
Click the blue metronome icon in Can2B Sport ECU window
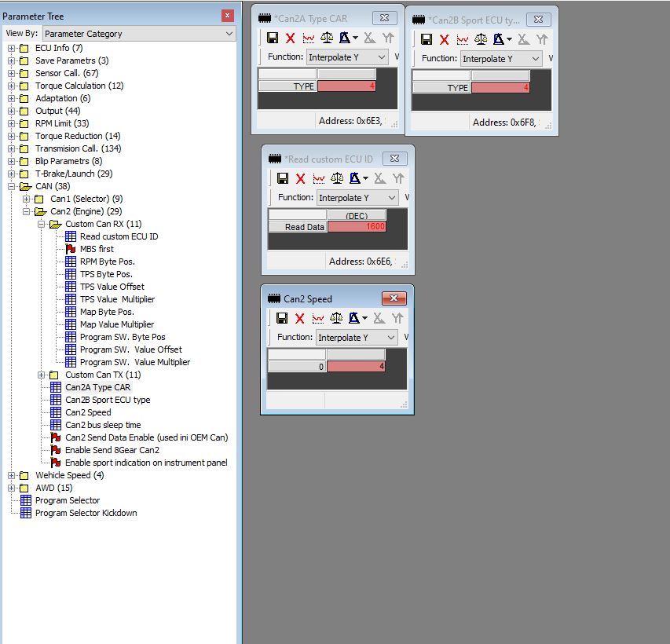pyautogui.click(x=499, y=39)
